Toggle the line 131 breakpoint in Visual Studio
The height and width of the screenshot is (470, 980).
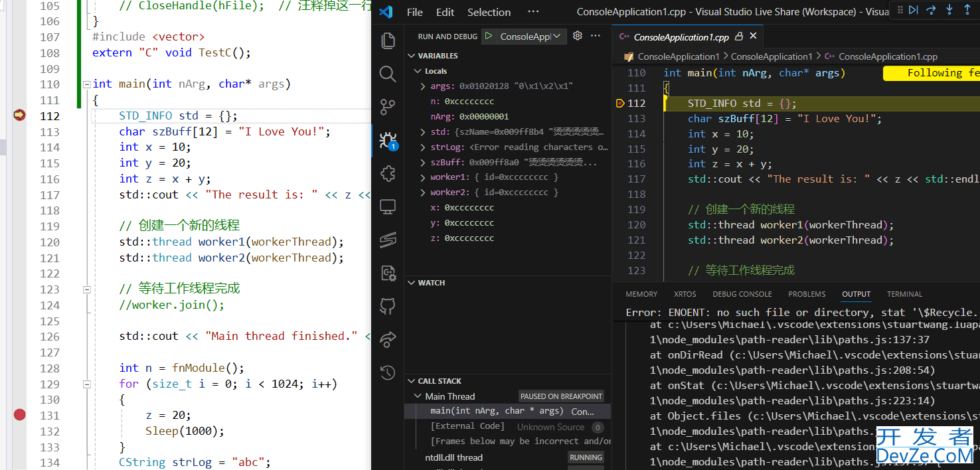[x=19, y=415]
